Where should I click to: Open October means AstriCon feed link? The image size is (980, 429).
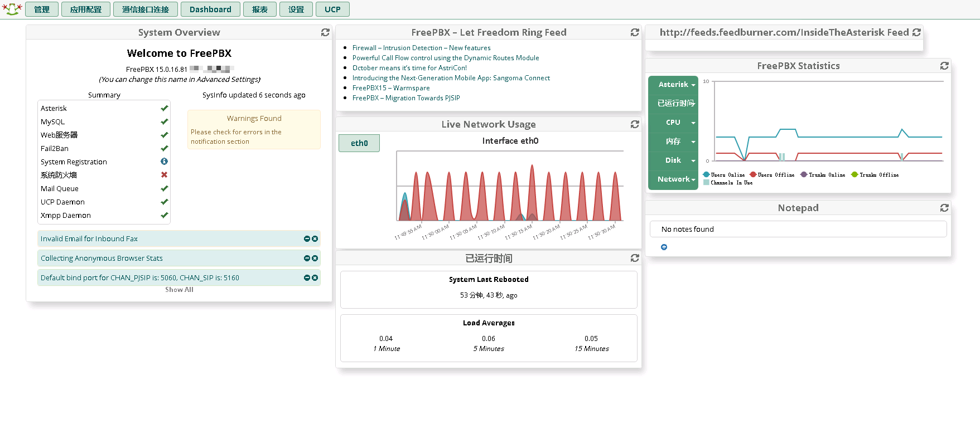pos(409,68)
